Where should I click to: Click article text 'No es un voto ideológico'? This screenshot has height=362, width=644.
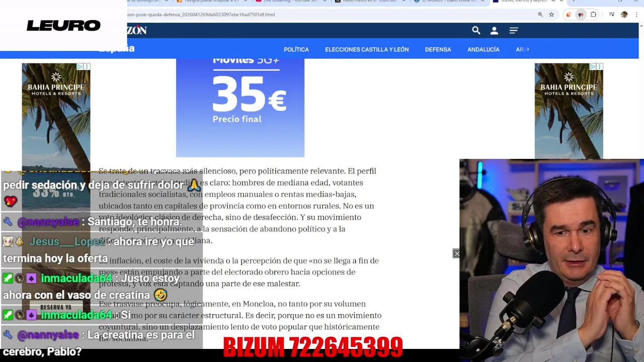236,212
